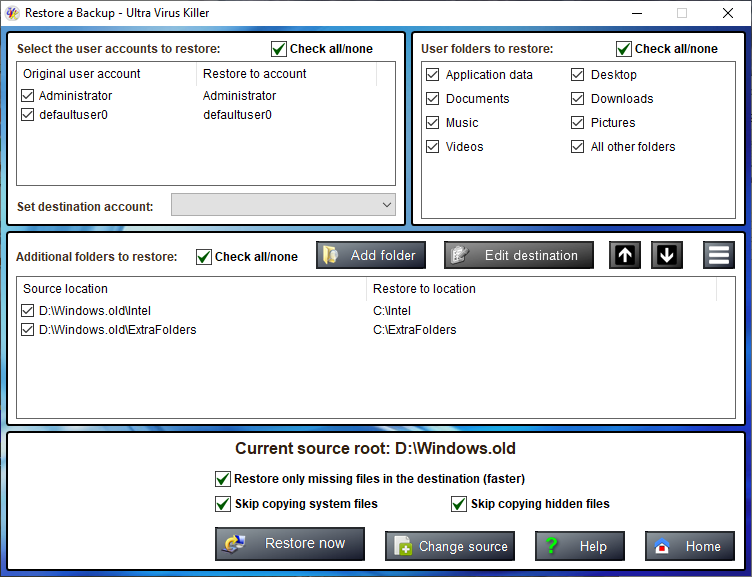Uncheck the Pictures folder checkbox
Screen dimensions: 752x577
577,123
